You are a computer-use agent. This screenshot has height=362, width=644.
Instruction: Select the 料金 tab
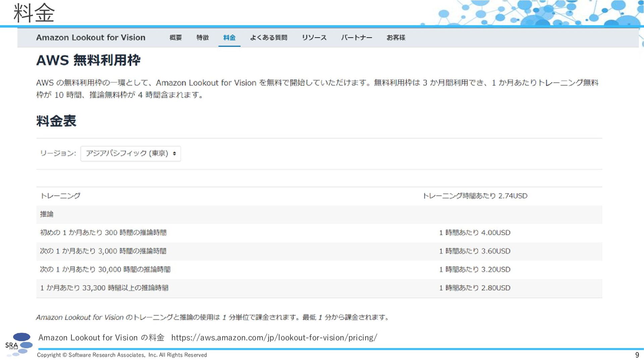229,38
